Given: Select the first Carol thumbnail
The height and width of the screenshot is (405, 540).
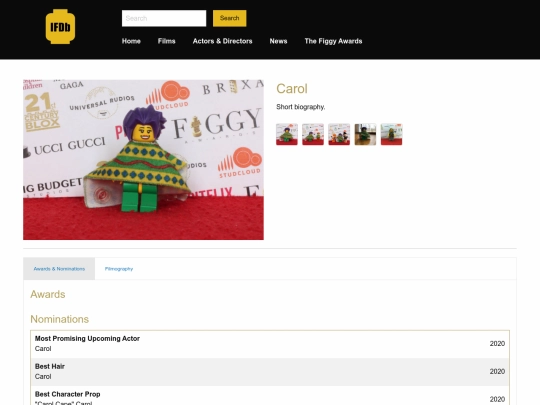Looking at the screenshot, I should 287,134.
